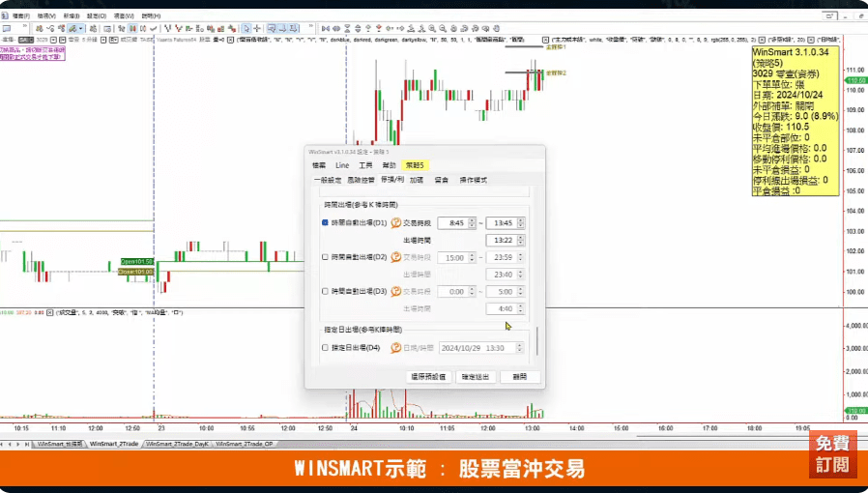This screenshot has width=868, height=493.
Task: Select the crosshair cursor tool
Action: click(257, 28)
